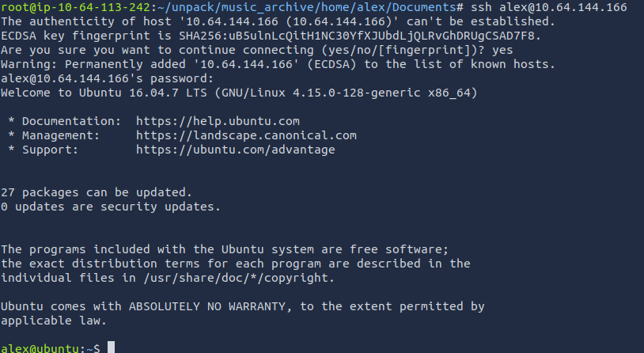Click the alex@10.64.144.166's password prompt line
644x353 pixels.
point(108,78)
